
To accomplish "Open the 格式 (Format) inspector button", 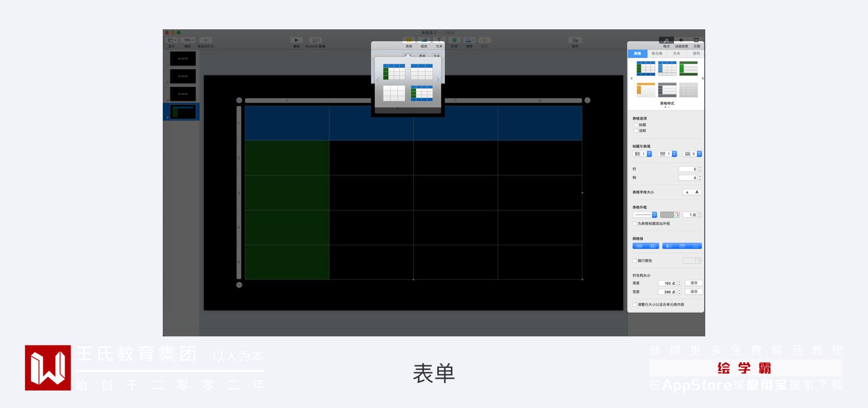I will (x=666, y=40).
